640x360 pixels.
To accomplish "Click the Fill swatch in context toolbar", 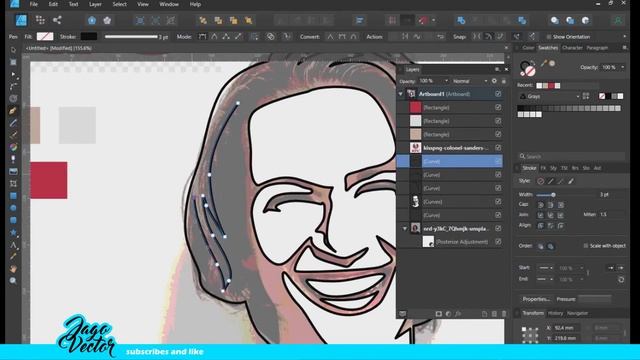I will coord(45,37).
